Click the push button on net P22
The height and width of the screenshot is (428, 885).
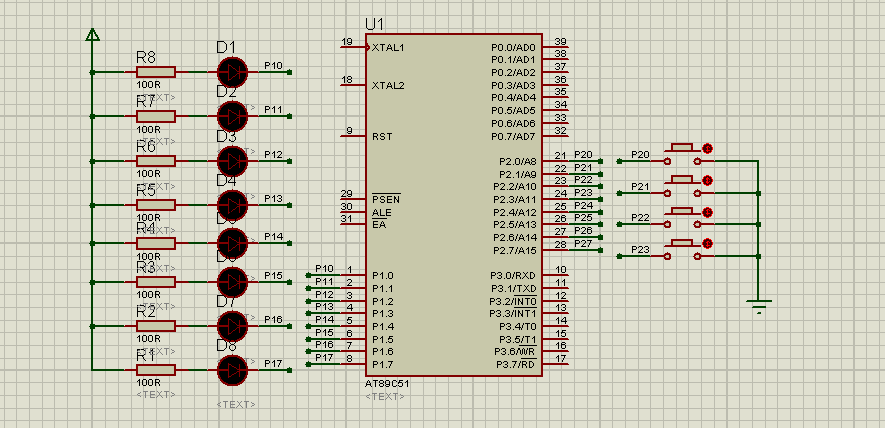point(682,218)
